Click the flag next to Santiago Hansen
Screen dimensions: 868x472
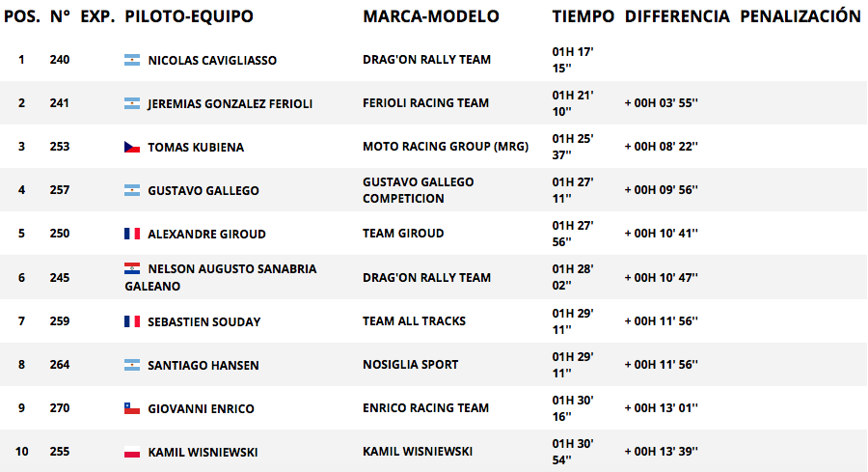[132, 365]
